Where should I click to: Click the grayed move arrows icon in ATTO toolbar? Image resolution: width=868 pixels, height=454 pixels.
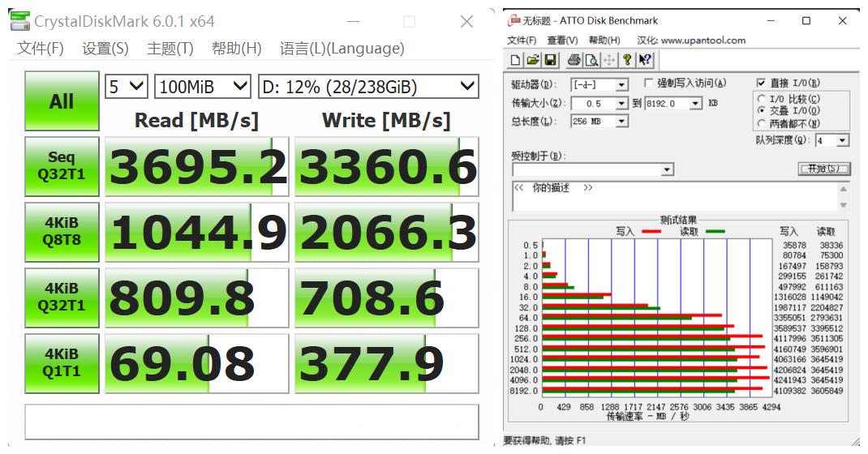click(x=609, y=60)
